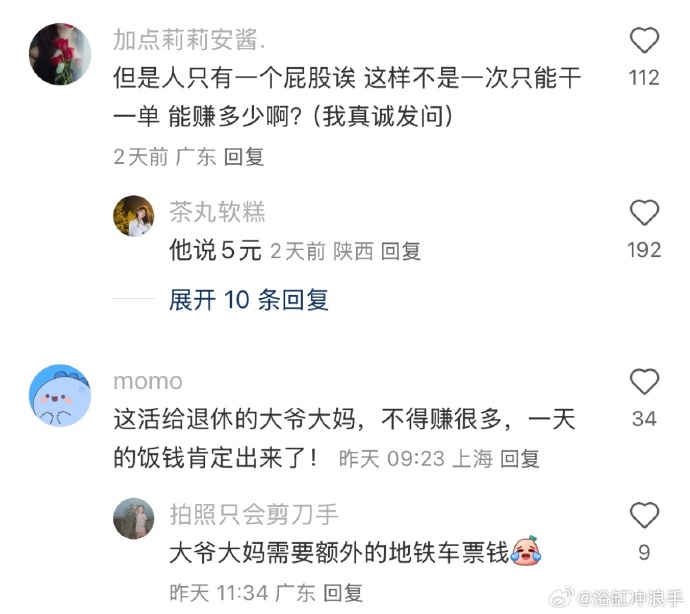The height and width of the screenshot is (614, 690).
Task: Reply to 拍照只会剪刀手's comment
Action: [343, 593]
